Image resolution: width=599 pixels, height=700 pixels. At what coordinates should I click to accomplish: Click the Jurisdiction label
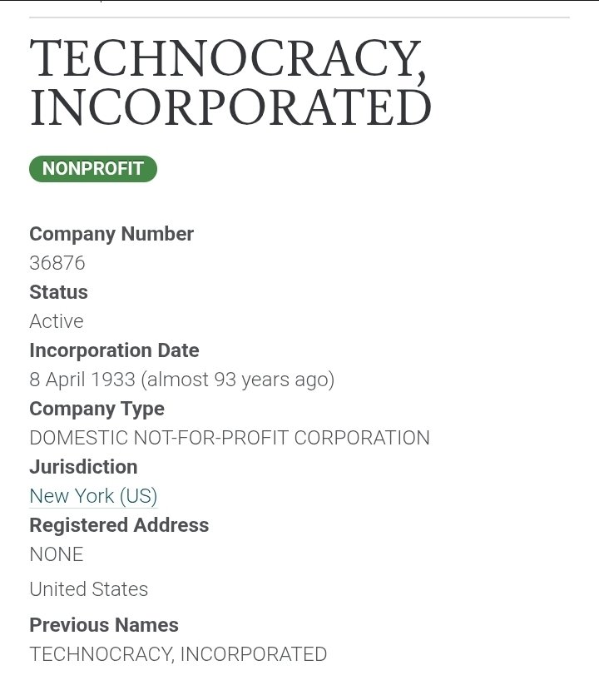(83, 467)
